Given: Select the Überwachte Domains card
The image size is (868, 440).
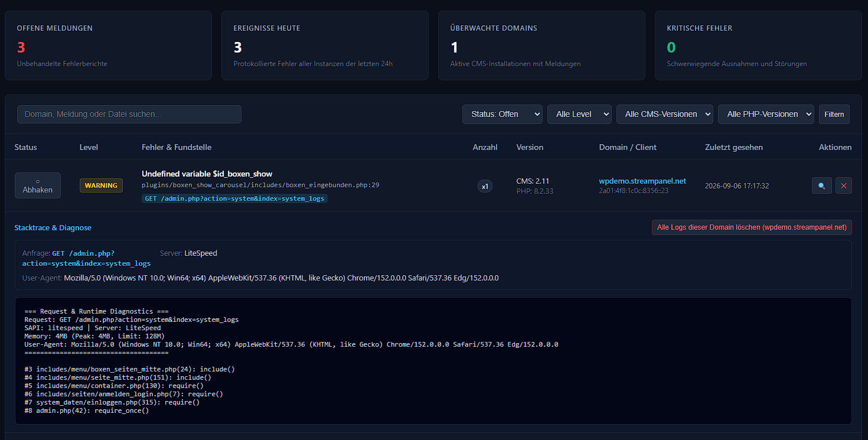Looking at the screenshot, I should 541,45.
